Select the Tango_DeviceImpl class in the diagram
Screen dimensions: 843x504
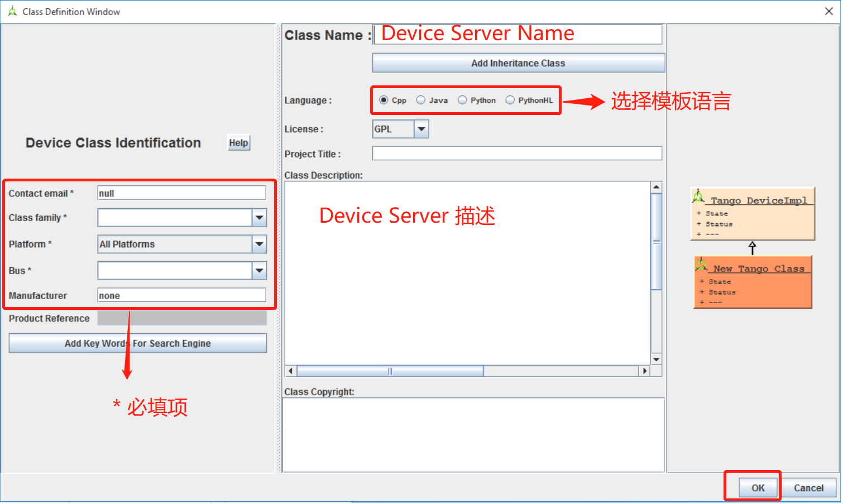pos(753,213)
